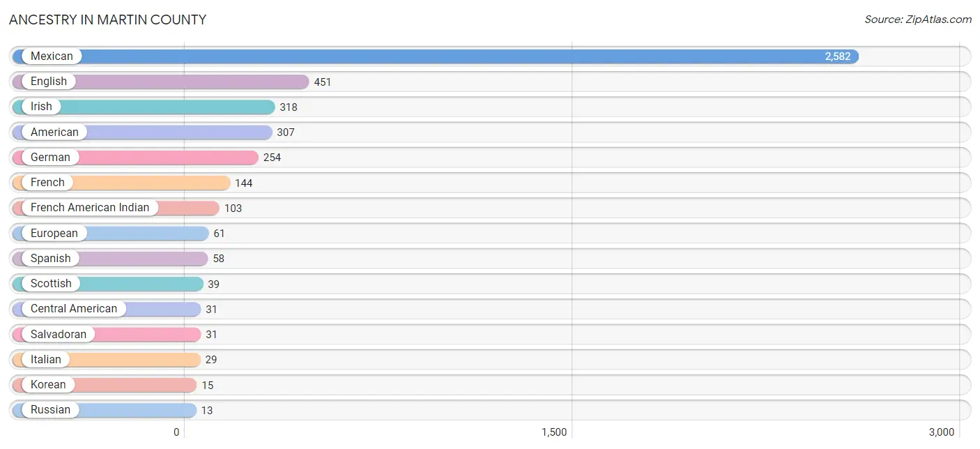Select the English ancestry label

(x=49, y=82)
